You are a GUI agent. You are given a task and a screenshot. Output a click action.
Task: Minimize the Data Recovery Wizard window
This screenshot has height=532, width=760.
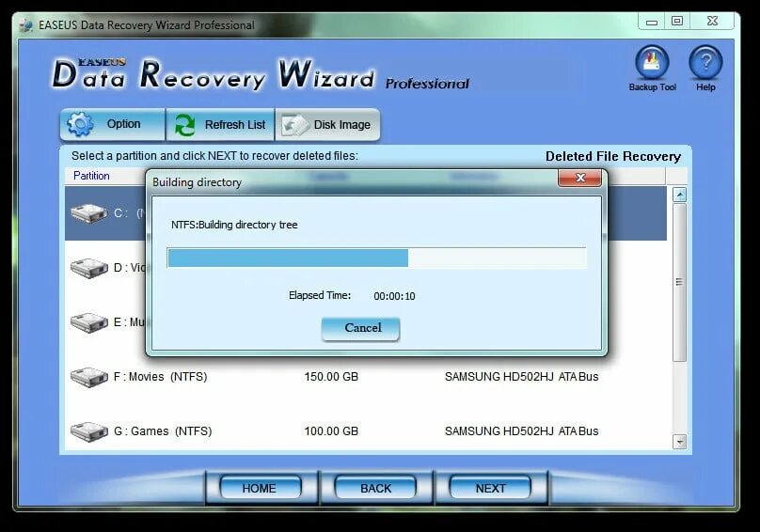(652, 22)
